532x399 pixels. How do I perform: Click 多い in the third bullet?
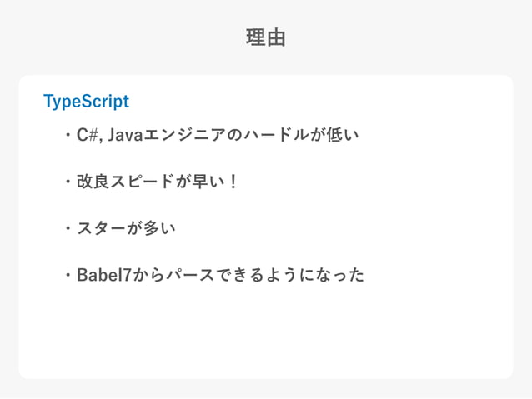point(159,227)
